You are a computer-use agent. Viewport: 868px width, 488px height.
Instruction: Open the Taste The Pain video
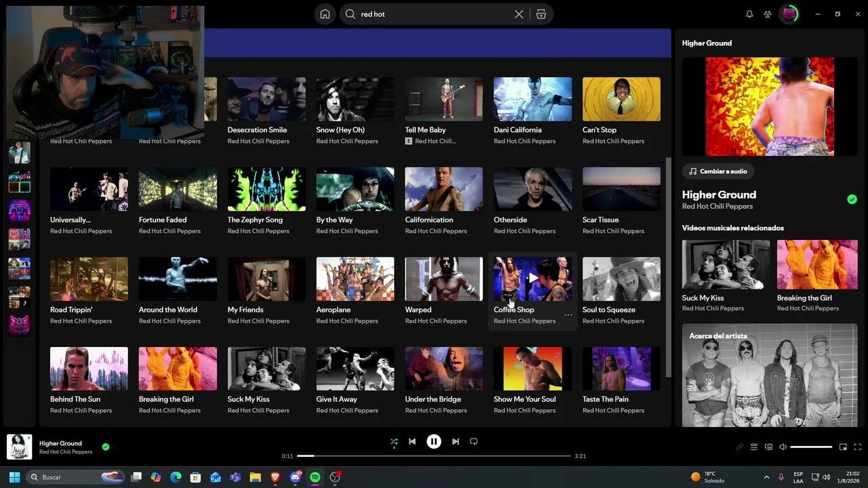click(621, 369)
